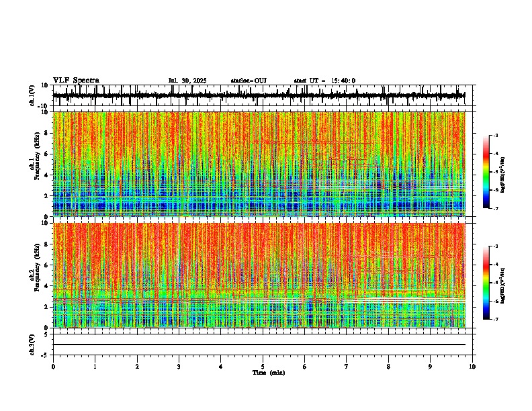Click time axis tick label "3"
The height and width of the screenshot is (411, 532).
(x=179, y=367)
